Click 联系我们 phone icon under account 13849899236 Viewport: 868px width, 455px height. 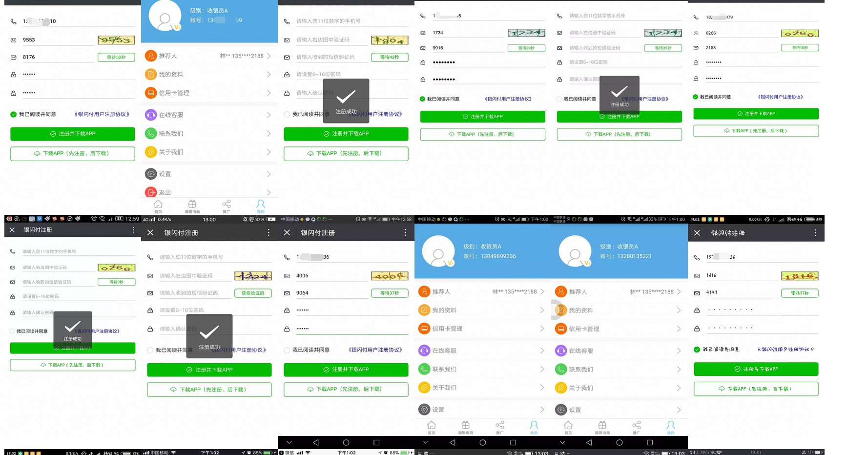tap(424, 369)
